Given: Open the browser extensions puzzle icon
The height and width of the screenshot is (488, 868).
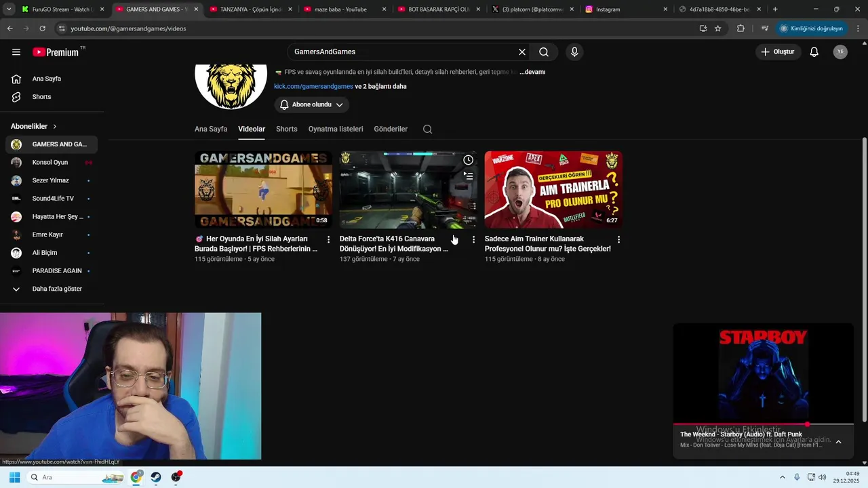Looking at the screenshot, I should pyautogui.click(x=741, y=28).
